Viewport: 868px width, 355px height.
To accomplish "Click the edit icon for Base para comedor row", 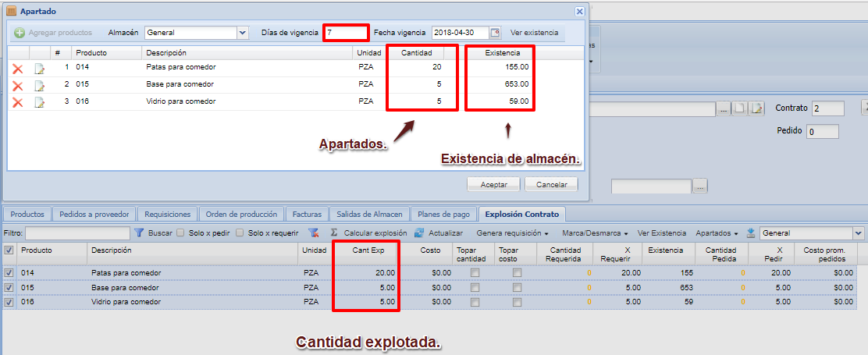I will coord(39,84).
